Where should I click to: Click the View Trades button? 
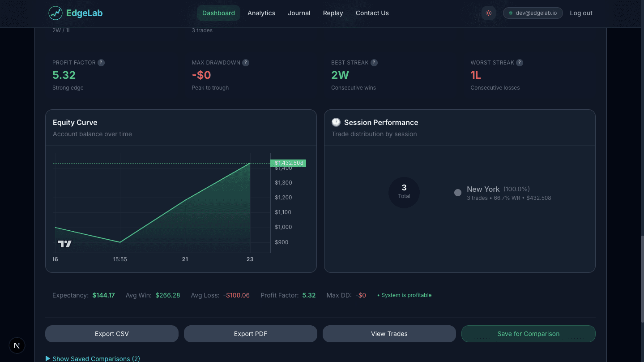pyautogui.click(x=389, y=334)
